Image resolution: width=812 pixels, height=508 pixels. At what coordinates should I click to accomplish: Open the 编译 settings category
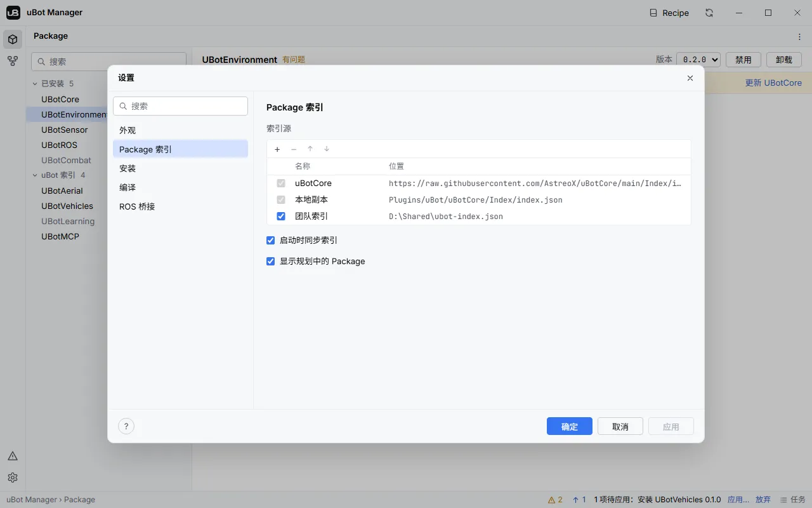pos(180,187)
